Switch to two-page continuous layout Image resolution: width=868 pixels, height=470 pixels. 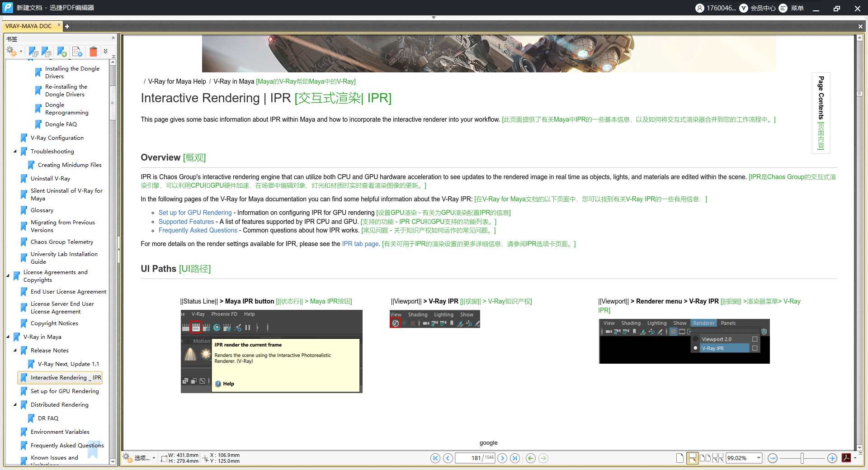[x=718, y=458]
